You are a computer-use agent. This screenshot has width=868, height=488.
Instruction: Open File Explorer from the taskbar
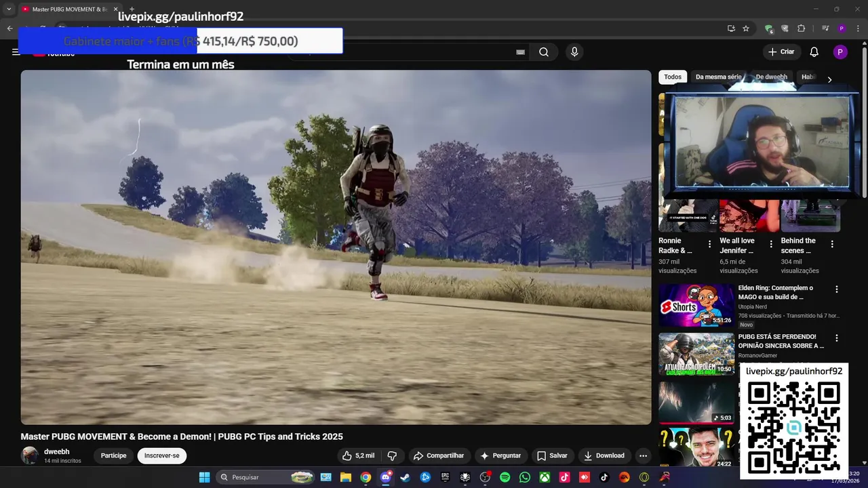(x=346, y=477)
